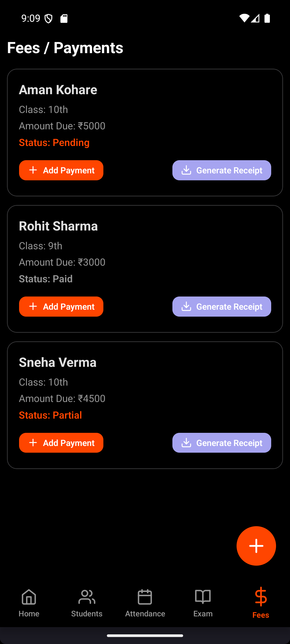Image resolution: width=290 pixels, height=644 pixels.
Task: Go to the Attendance tab
Action: [x=145, y=602]
